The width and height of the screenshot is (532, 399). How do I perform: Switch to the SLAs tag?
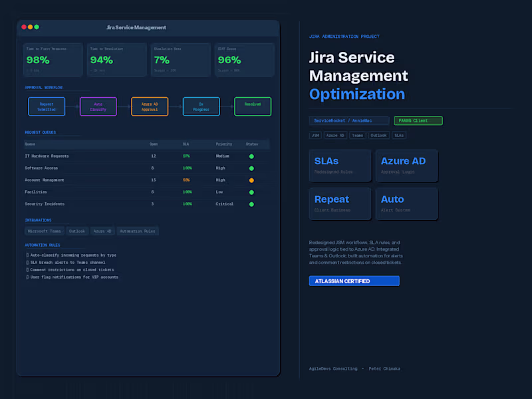[x=398, y=135]
